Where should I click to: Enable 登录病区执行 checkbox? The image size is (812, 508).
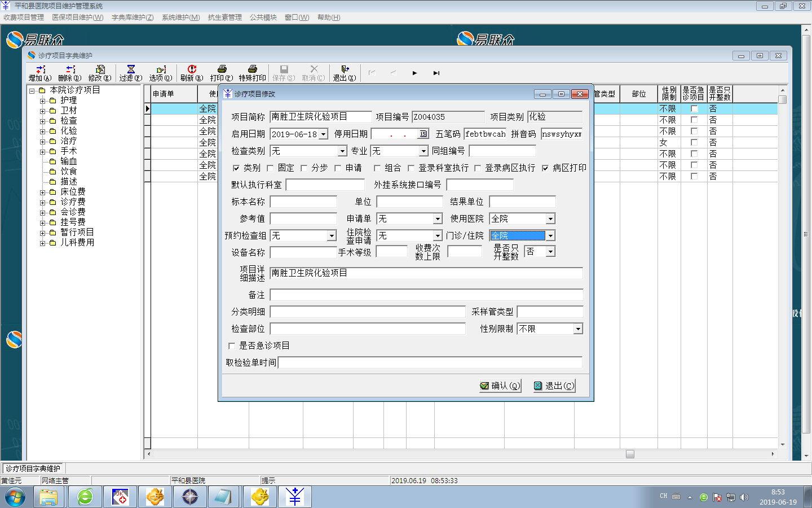click(478, 168)
